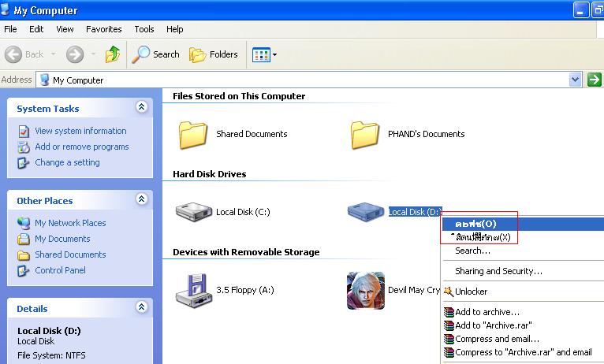Choose Compress to "Archive.rar" and email
Image resolution: width=604 pixels, height=364 pixels.
pyautogui.click(x=523, y=352)
